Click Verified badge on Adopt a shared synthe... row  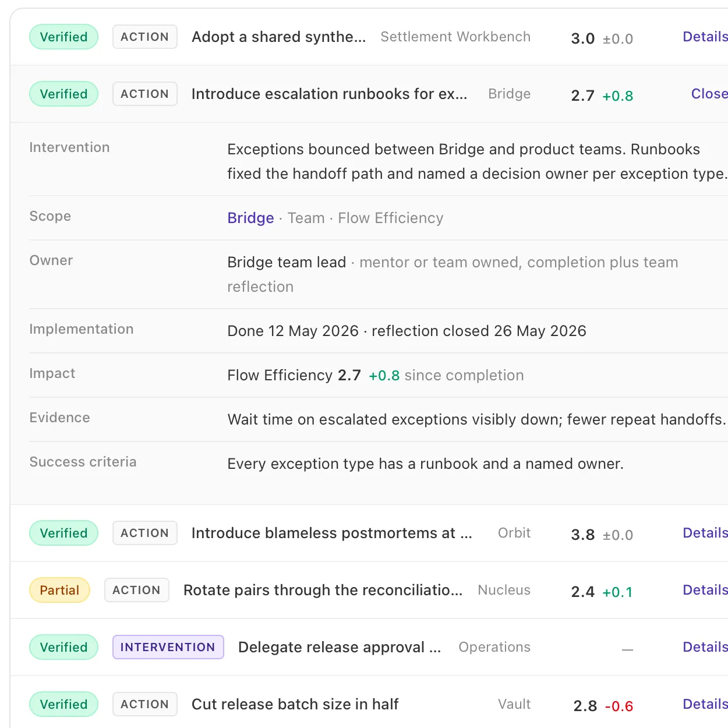63,37
